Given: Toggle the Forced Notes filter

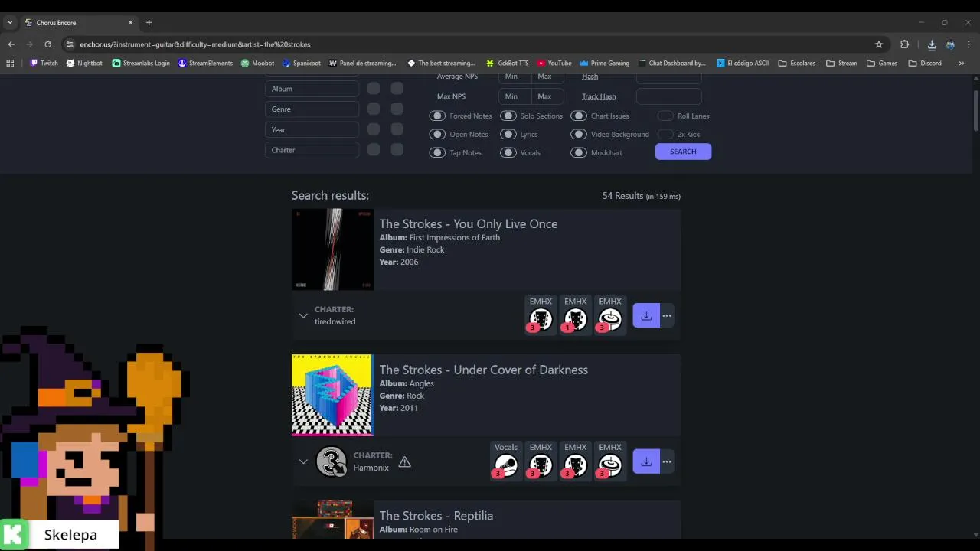Looking at the screenshot, I should pyautogui.click(x=437, y=116).
